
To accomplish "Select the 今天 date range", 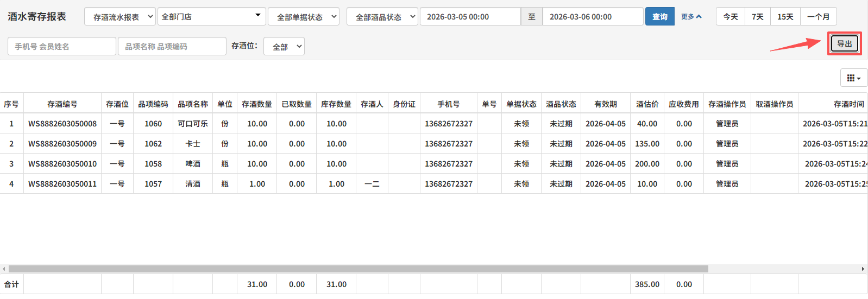I will click(x=730, y=17).
